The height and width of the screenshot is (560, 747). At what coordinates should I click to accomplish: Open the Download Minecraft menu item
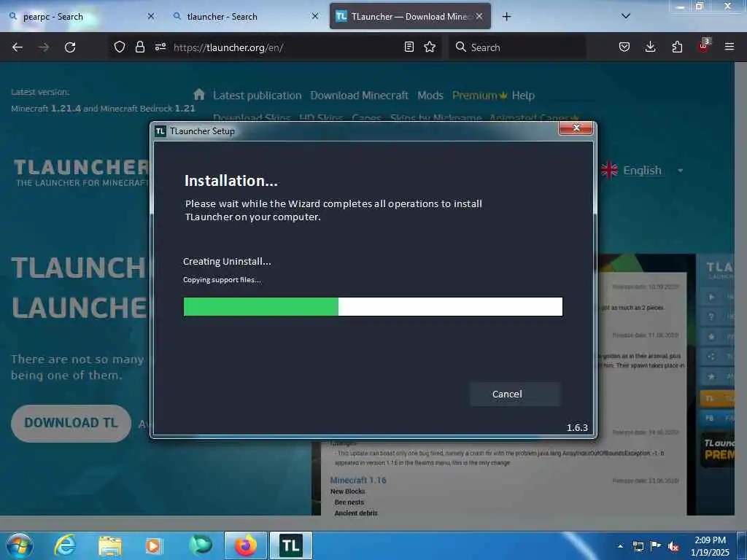[359, 96]
